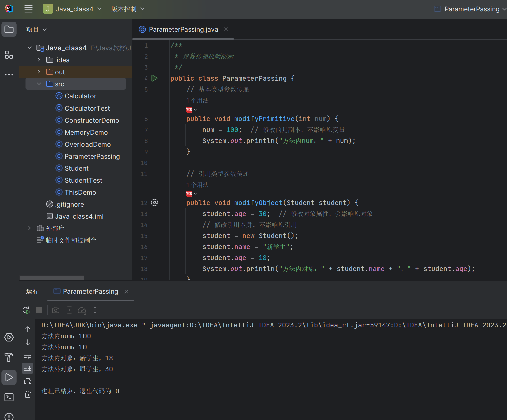Select ParameterPassing class in project tree

pos(92,156)
